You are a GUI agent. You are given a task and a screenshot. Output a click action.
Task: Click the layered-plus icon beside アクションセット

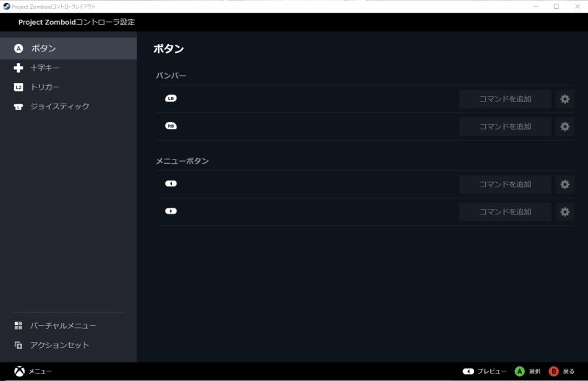tap(18, 346)
